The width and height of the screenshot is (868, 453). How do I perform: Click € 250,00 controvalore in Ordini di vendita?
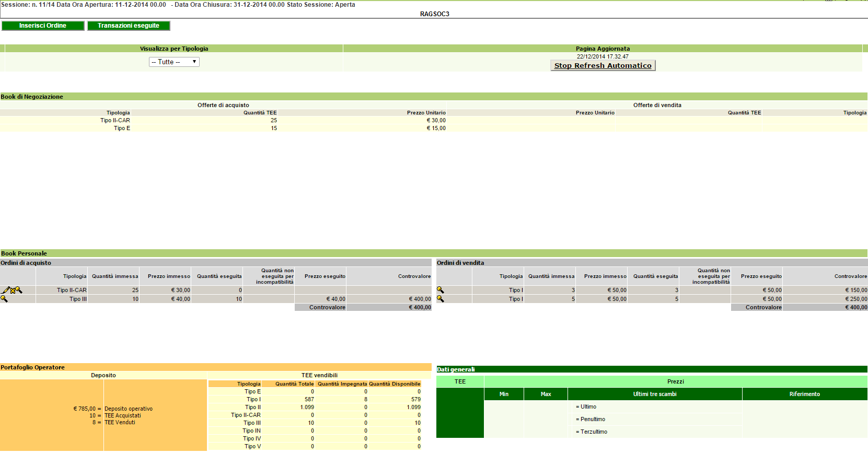[x=856, y=299]
